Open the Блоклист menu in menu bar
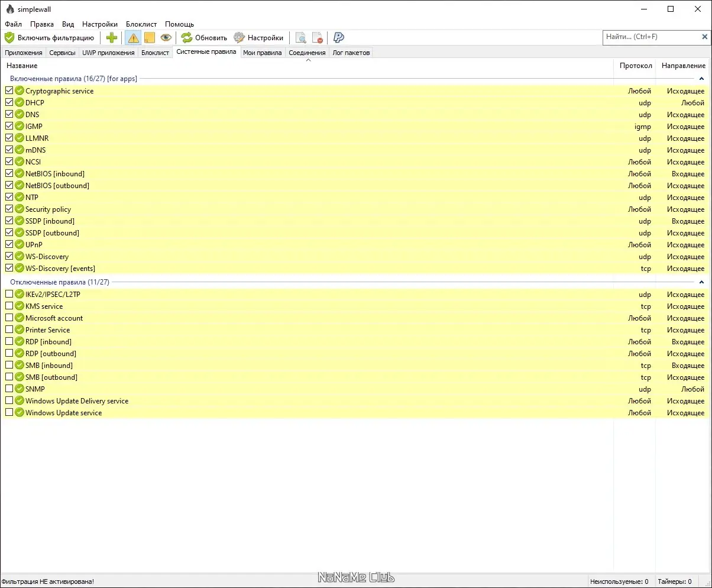The height and width of the screenshot is (588, 712). (141, 24)
